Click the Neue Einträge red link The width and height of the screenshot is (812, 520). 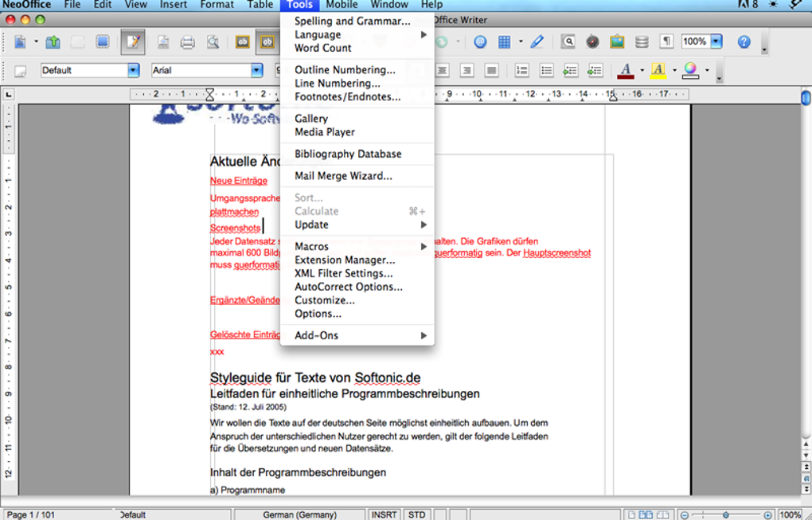[x=239, y=181]
